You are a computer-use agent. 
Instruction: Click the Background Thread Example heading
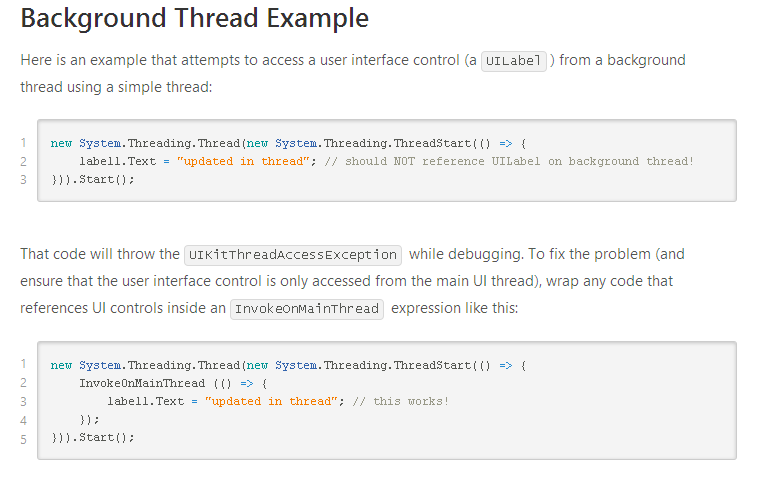[x=194, y=20]
